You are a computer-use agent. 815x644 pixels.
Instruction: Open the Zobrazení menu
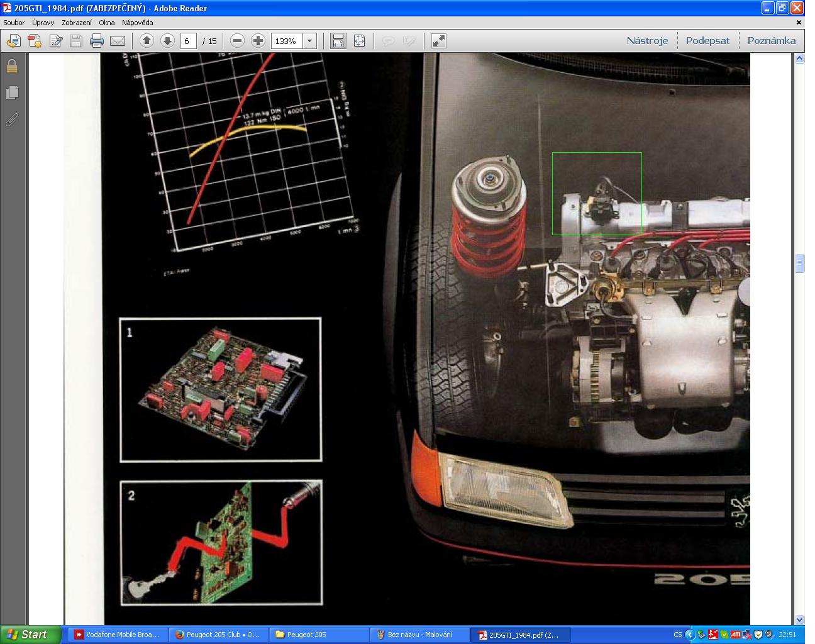tap(76, 23)
